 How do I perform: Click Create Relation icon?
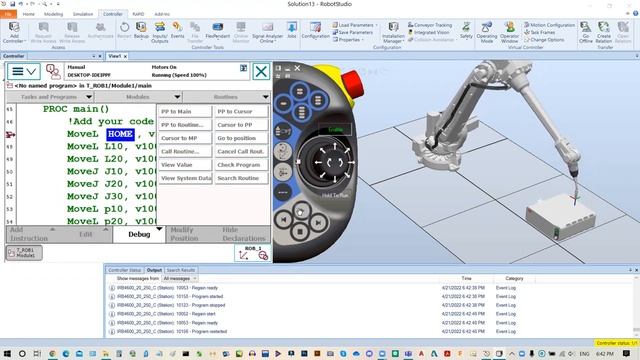pos(603,32)
